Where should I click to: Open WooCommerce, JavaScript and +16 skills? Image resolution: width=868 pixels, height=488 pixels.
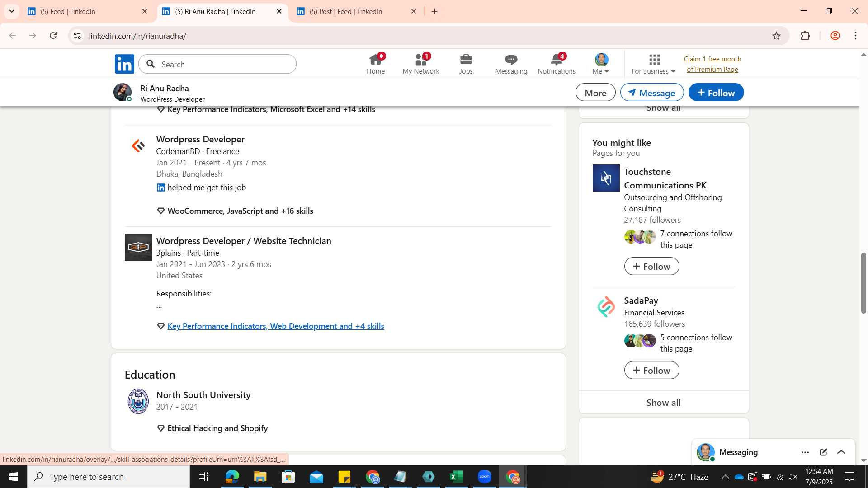coord(240,211)
